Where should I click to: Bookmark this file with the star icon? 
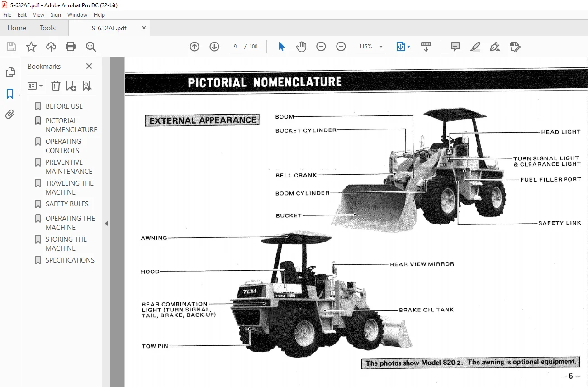[x=31, y=47]
